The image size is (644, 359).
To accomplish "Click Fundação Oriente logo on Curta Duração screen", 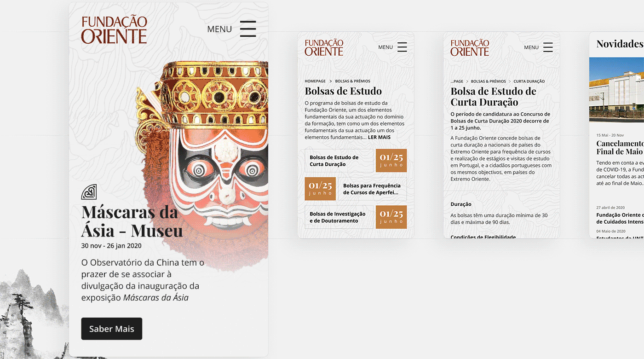I will [470, 48].
